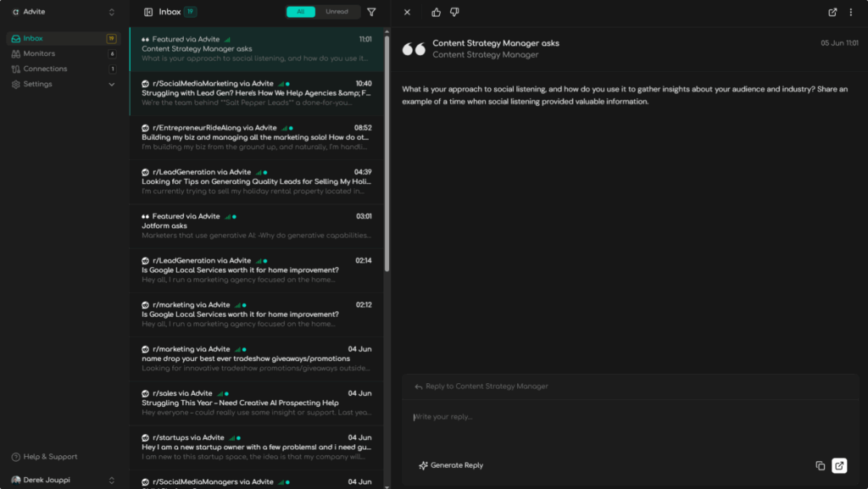The image size is (868, 489).
Task: Click the Write your reply field
Action: [x=593, y=416]
